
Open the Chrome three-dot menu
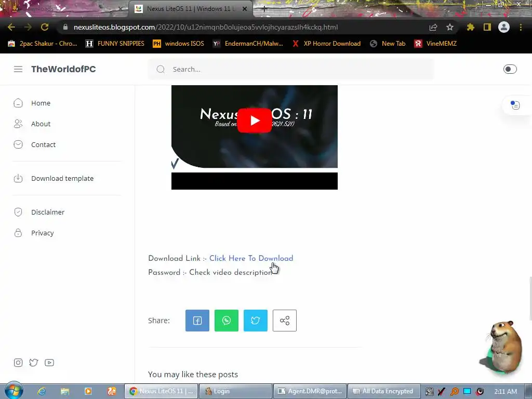(521, 27)
